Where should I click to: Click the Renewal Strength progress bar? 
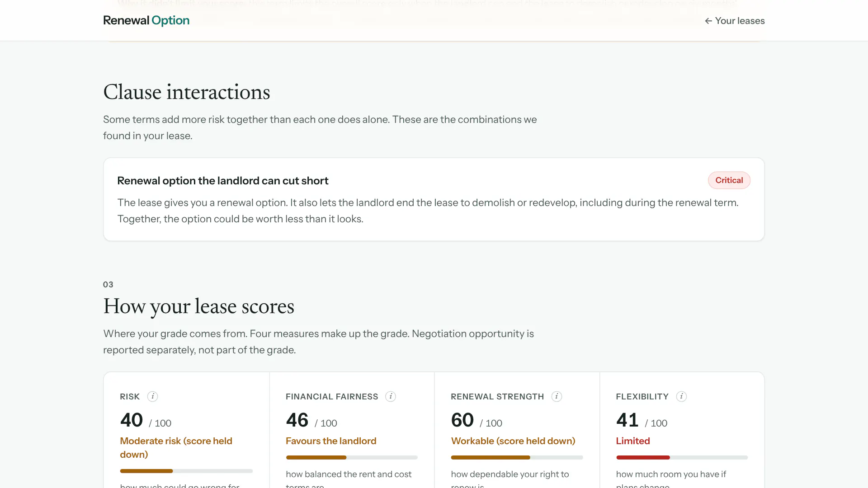[517, 457]
